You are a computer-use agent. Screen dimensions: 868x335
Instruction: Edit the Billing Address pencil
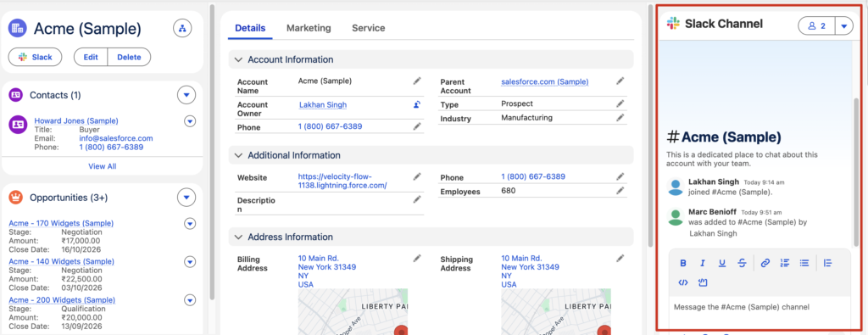coord(417,258)
